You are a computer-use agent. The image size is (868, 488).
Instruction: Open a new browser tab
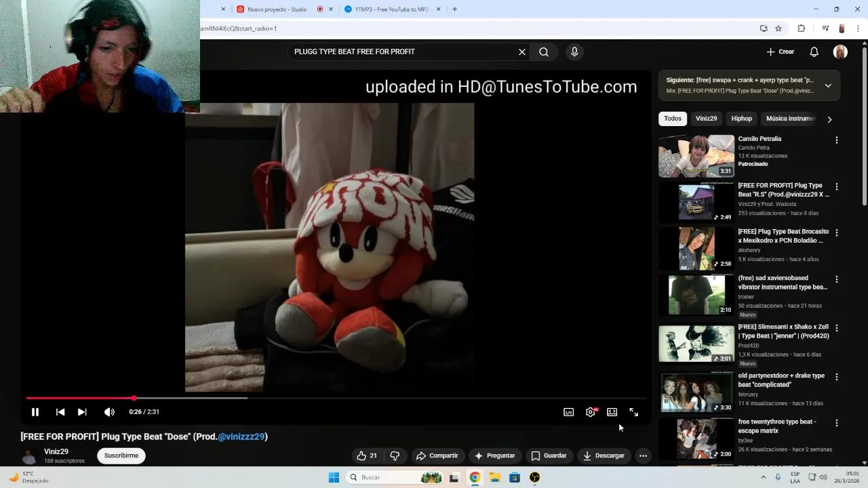tap(454, 9)
